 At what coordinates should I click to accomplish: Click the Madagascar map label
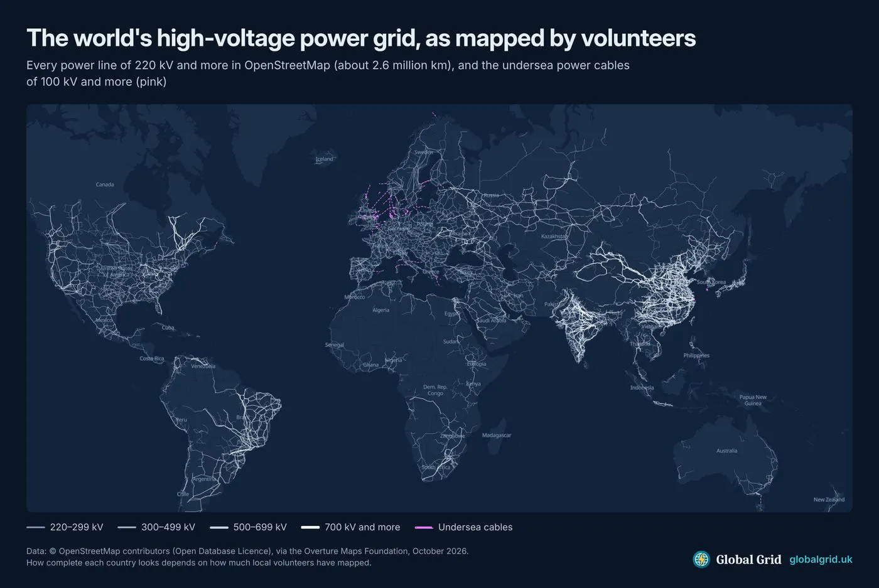[x=497, y=435]
